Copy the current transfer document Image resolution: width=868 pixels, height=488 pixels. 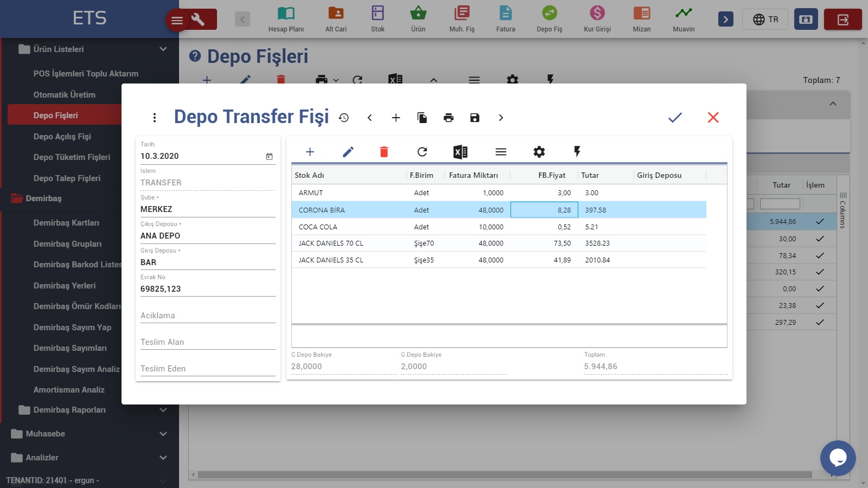coord(422,118)
